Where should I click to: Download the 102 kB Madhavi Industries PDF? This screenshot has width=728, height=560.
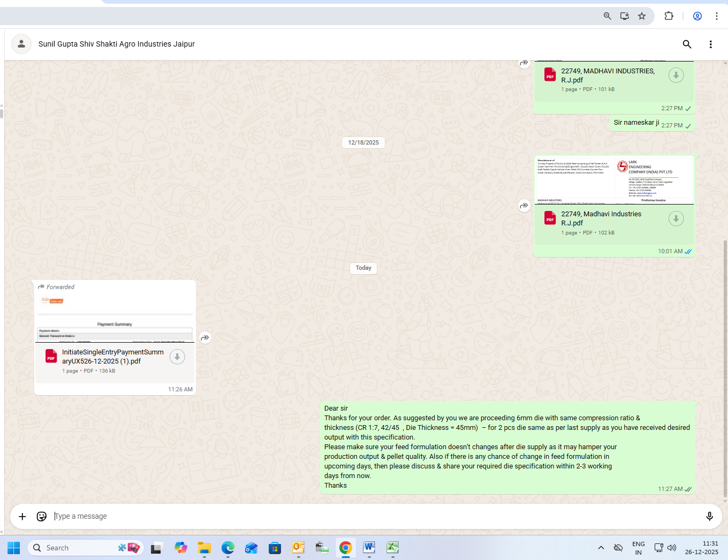(x=676, y=218)
